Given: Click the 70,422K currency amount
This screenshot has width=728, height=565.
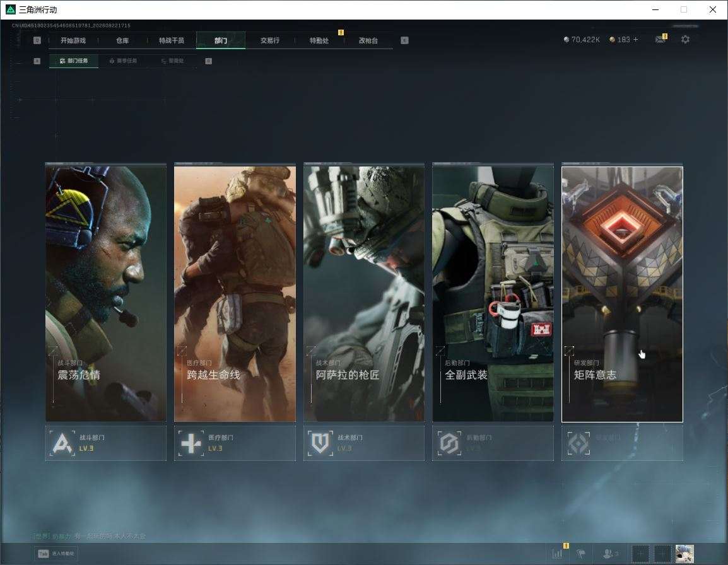Looking at the screenshot, I should click(x=585, y=40).
